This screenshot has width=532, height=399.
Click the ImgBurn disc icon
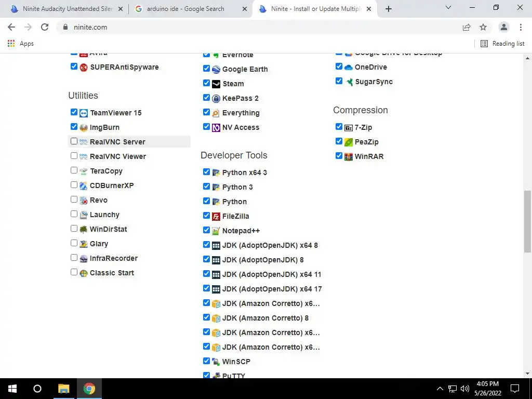84,128
